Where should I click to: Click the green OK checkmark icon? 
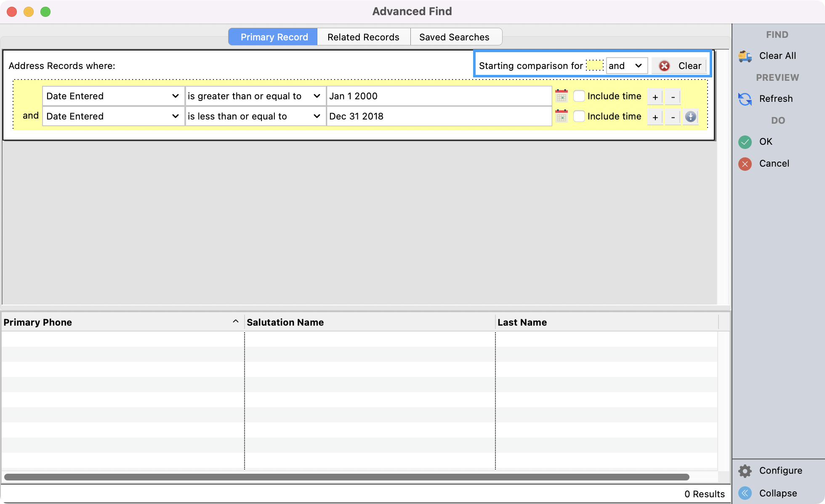745,142
